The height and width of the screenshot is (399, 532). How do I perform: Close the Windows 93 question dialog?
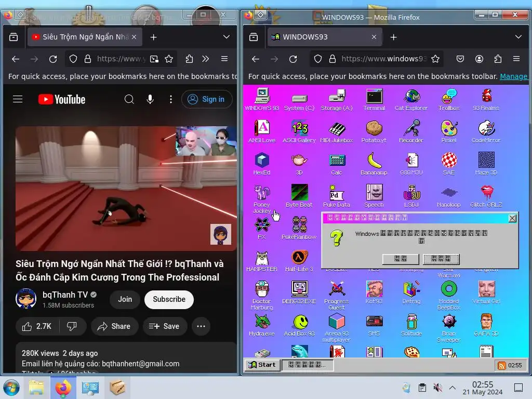click(512, 218)
